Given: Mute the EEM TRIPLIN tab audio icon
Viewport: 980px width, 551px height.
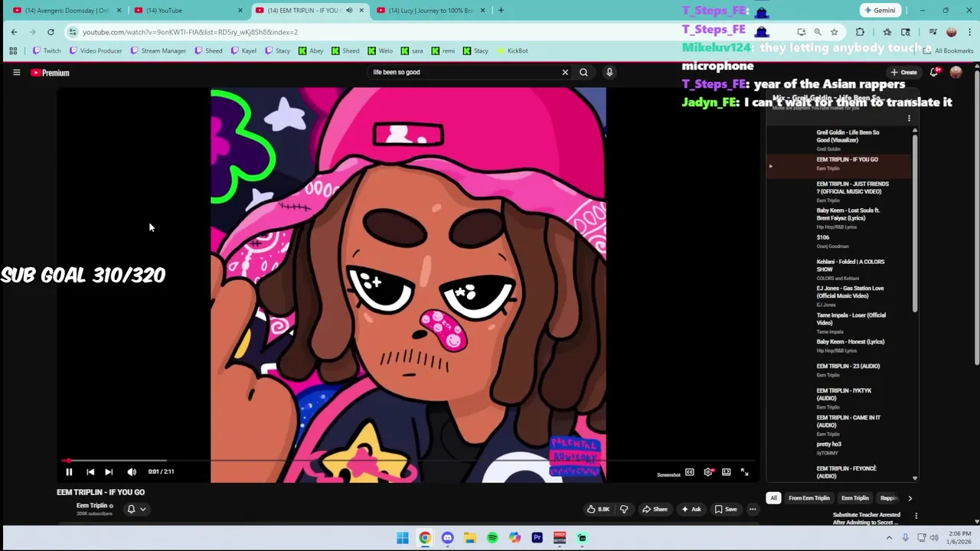Looking at the screenshot, I should tap(349, 11).
